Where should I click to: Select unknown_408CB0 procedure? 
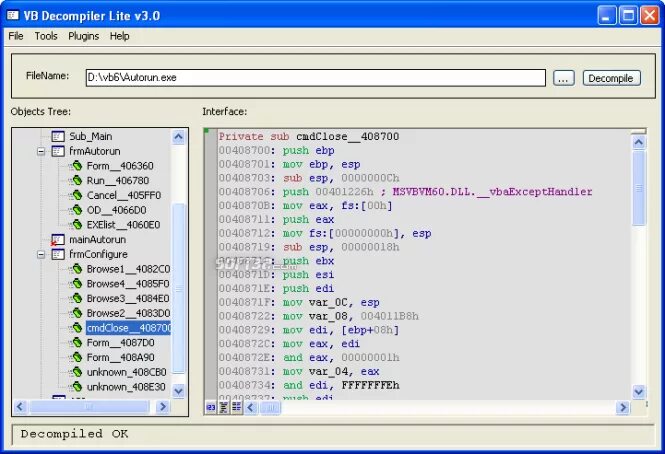126,372
